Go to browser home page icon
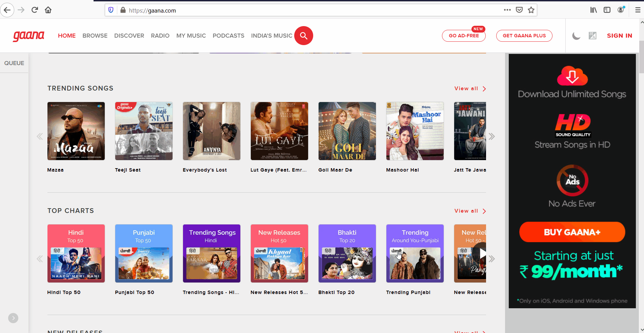The width and height of the screenshot is (644, 333). pyautogui.click(x=48, y=10)
